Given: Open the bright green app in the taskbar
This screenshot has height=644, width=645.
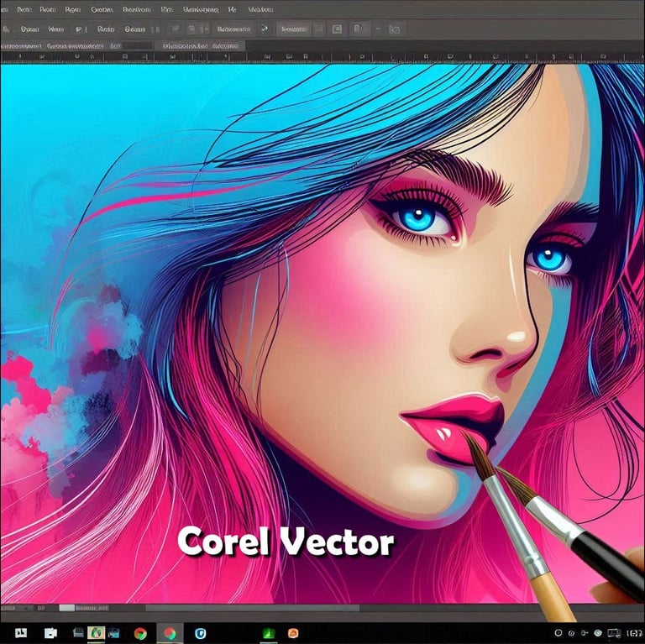Looking at the screenshot, I should point(269,633).
